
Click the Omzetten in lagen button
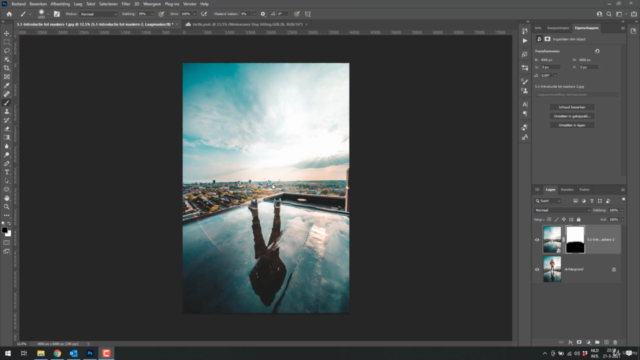572,125
